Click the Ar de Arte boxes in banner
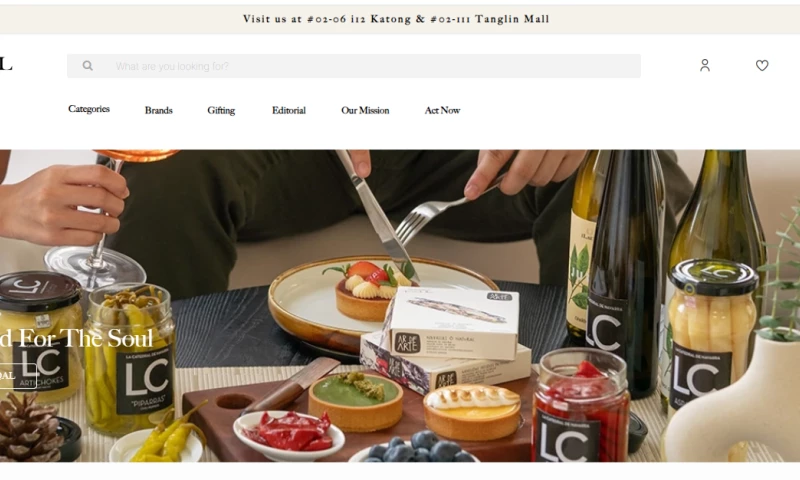 (446, 339)
